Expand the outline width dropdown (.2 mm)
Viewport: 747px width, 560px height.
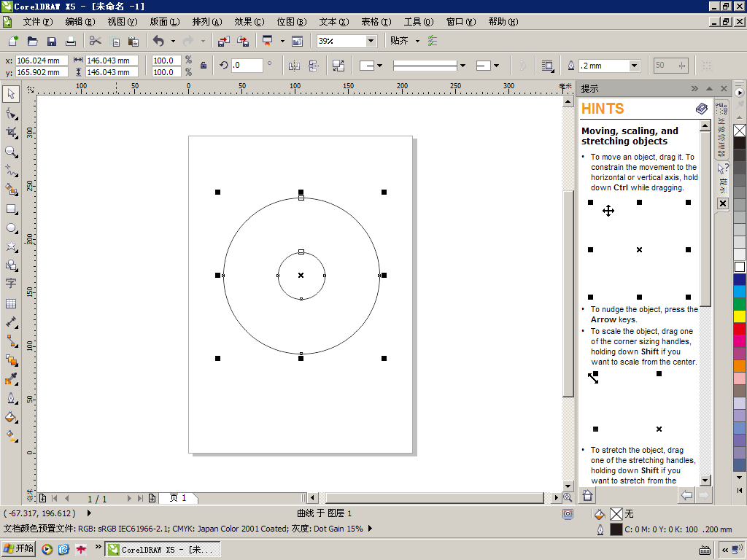(x=634, y=66)
